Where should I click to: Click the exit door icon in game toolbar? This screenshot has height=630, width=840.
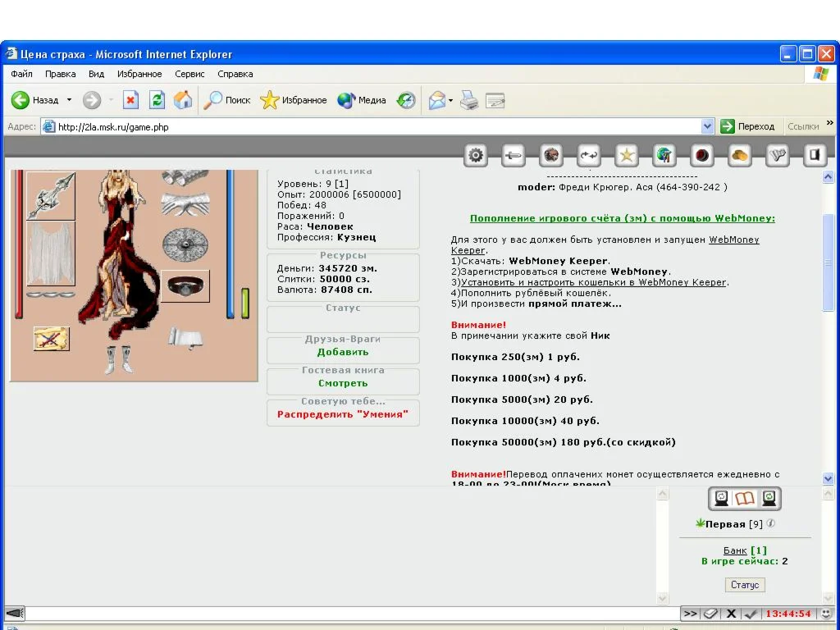815,155
